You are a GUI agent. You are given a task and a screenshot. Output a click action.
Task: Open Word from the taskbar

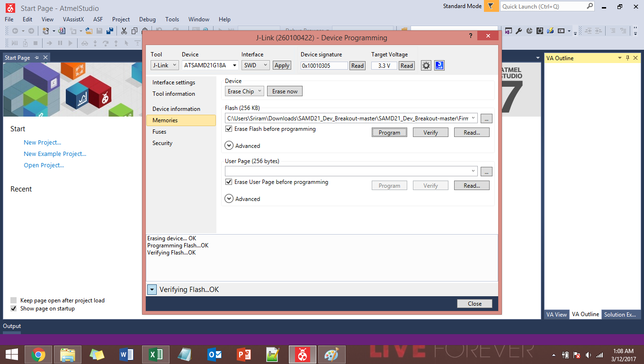126,354
